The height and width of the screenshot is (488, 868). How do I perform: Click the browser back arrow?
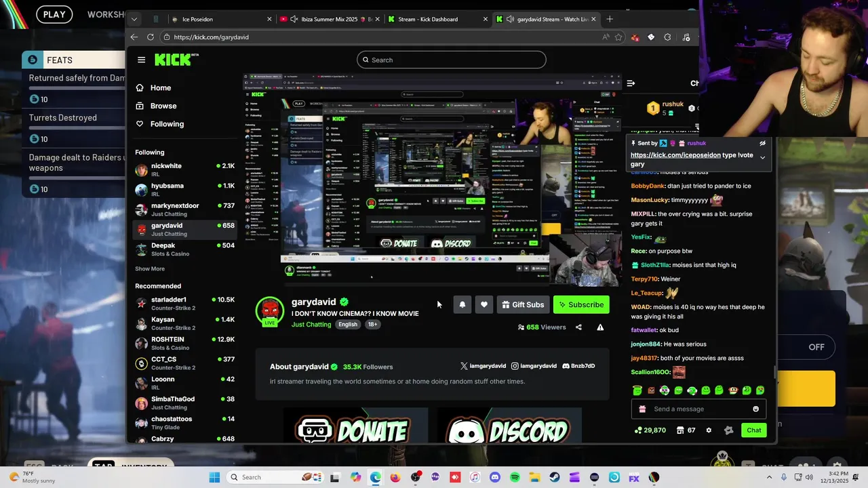(134, 37)
